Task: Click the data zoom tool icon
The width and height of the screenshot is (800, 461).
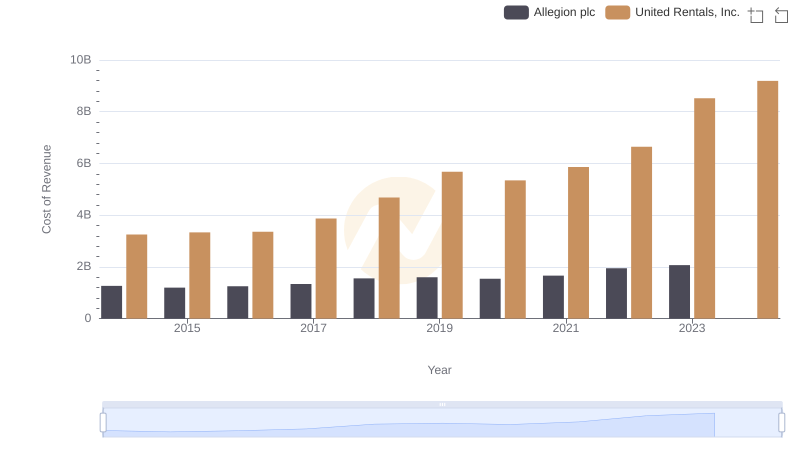Action: point(756,15)
